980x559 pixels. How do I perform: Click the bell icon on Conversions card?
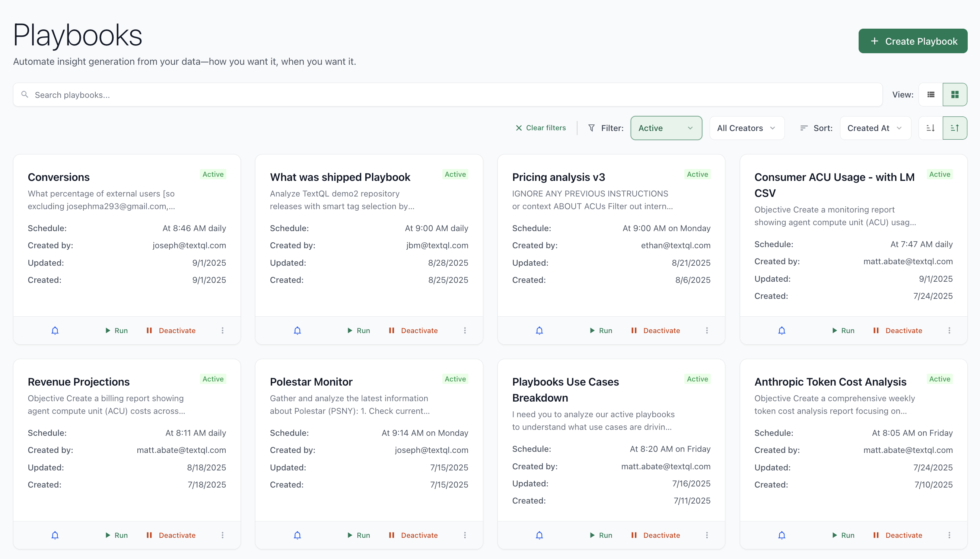point(55,330)
